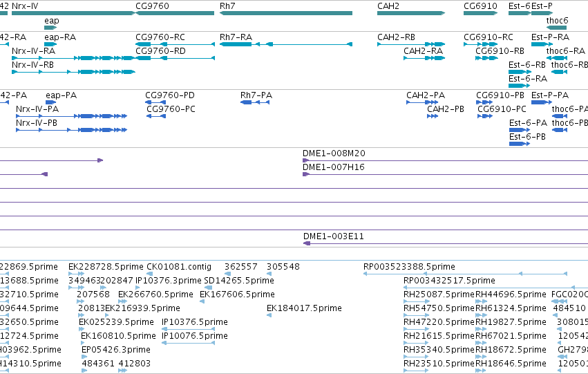Click transcript eap-RA
Image resolution: width=588 pixels, height=374 pixels.
(x=50, y=44)
